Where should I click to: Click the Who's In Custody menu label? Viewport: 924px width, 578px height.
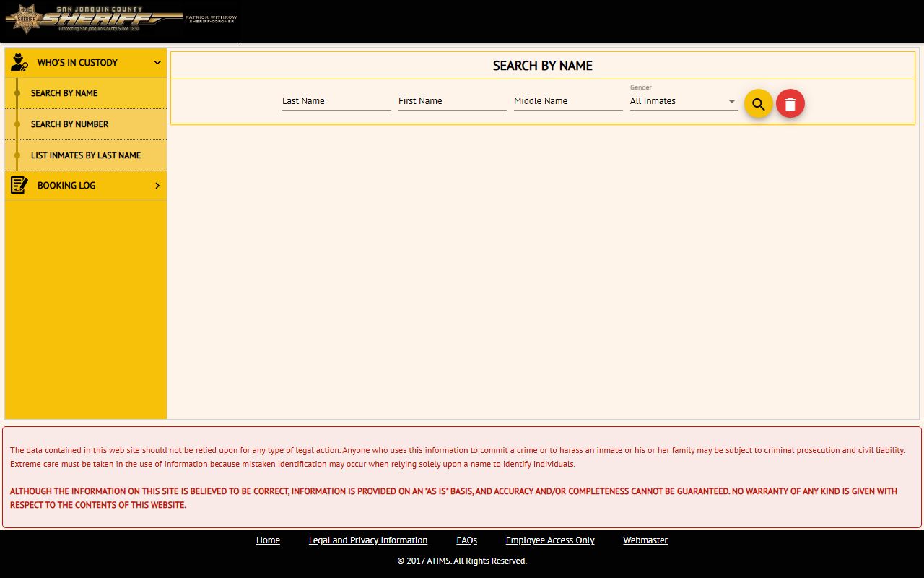click(x=77, y=63)
